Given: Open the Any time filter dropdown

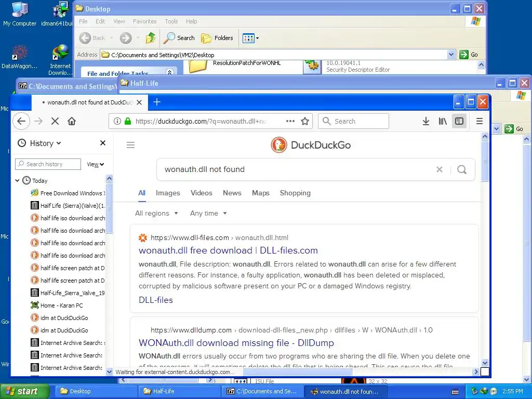Looking at the screenshot, I should click(x=208, y=213).
